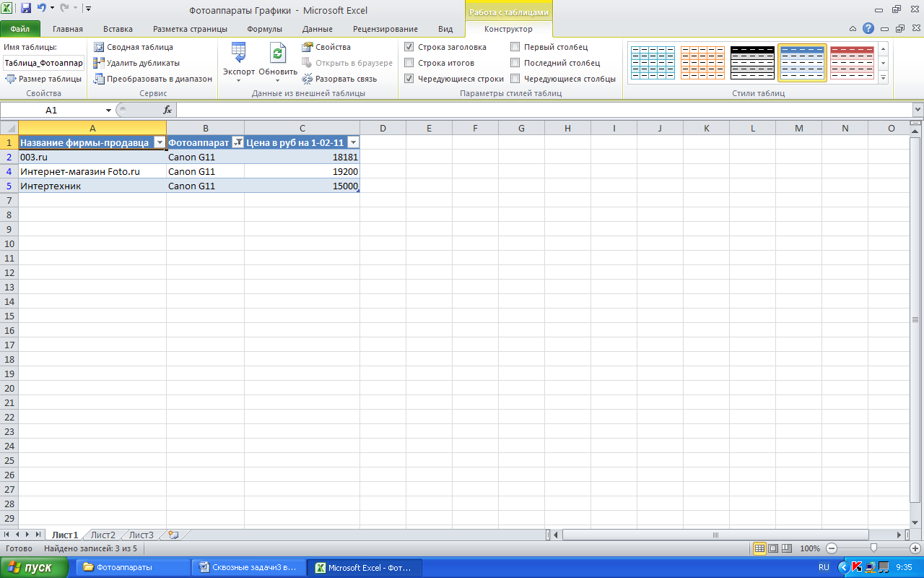Image resolution: width=924 pixels, height=578 pixels.
Task: Select the black table style thumbnail
Action: coord(752,63)
